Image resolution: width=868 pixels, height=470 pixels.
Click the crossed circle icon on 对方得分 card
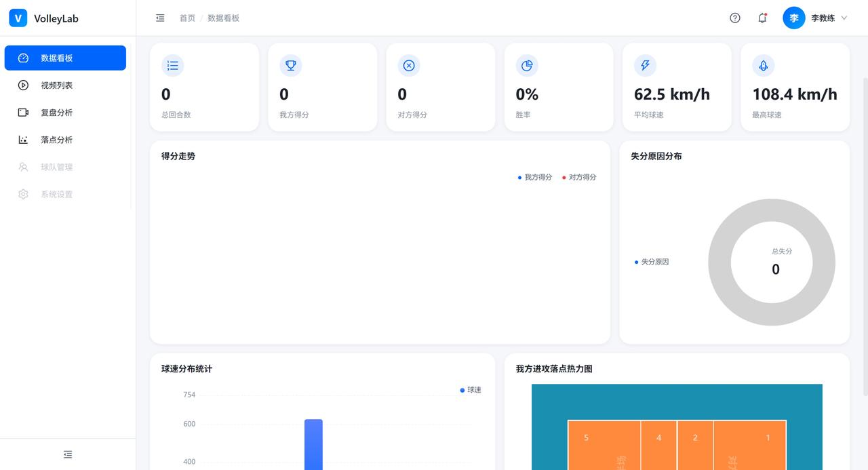point(409,66)
